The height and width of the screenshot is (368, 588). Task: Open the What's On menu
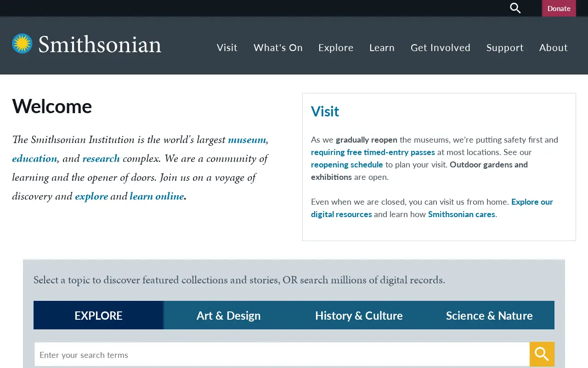pos(278,47)
